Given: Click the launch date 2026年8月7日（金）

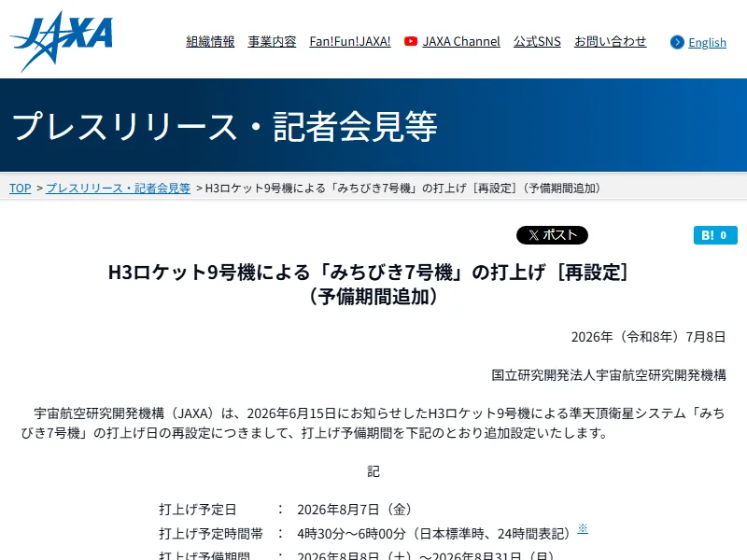Looking at the screenshot, I should tap(354, 510).
